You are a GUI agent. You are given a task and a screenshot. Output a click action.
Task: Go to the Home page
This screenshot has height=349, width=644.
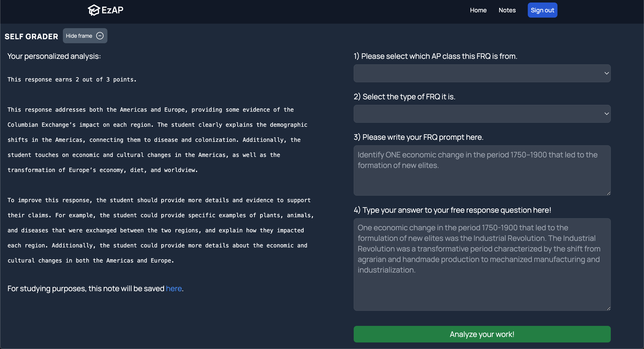[478, 10]
